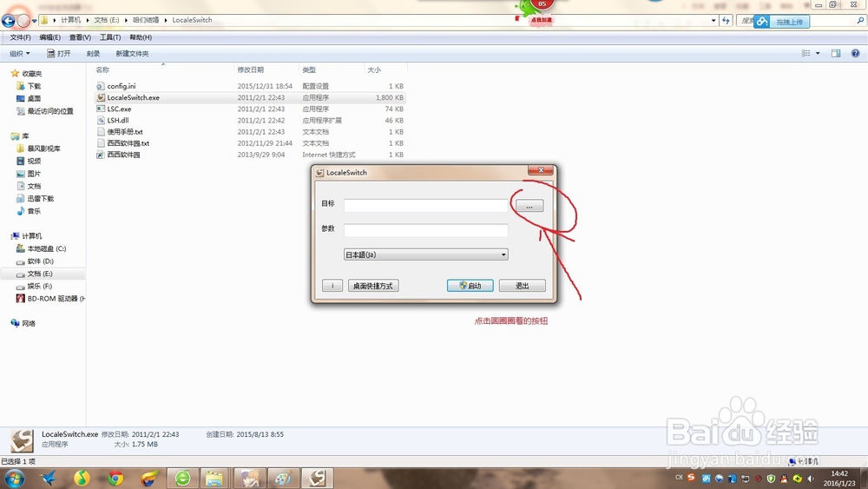The width and height of the screenshot is (868, 489).
Task: Click the help question mark icon
Action: (x=855, y=53)
